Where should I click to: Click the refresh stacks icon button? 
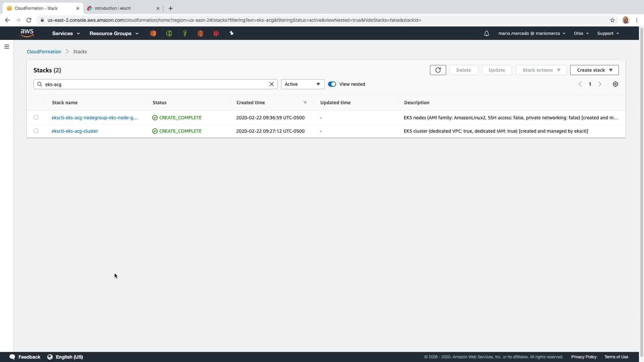[438, 70]
